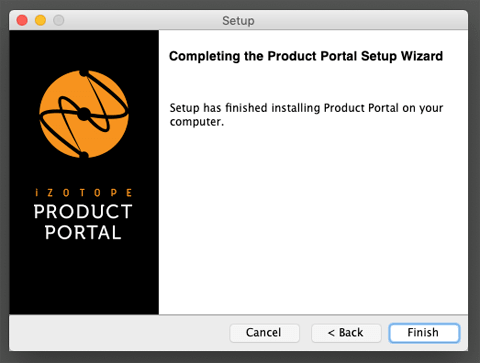The height and width of the screenshot is (363, 480).
Task: Click empty title bar area right of Setup
Action: 360,20
